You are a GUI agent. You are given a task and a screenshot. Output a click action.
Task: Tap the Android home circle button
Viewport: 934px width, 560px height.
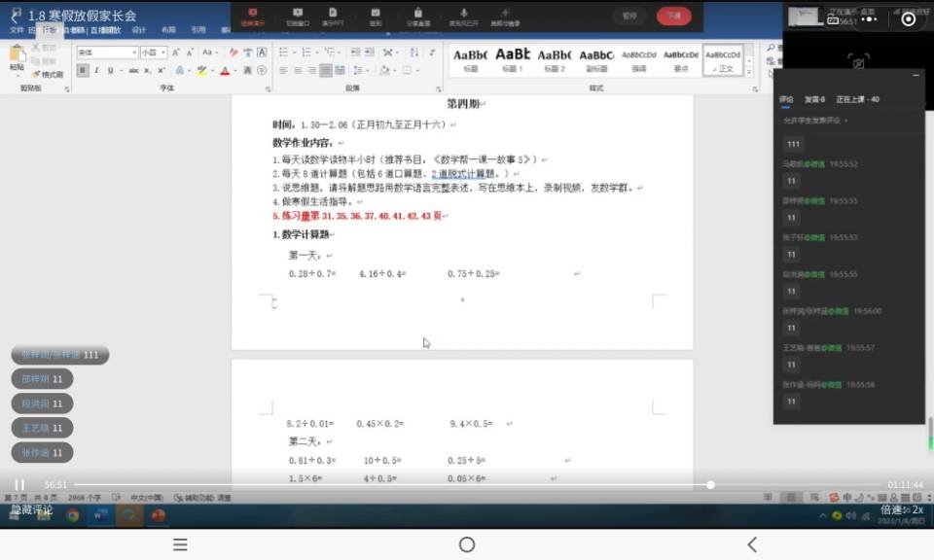click(x=467, y=544)
